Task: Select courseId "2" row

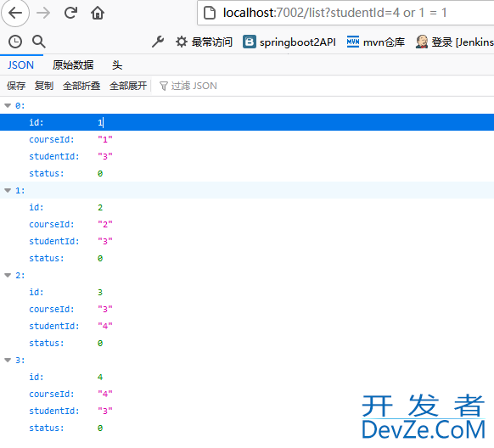Action: coord(247,225)
